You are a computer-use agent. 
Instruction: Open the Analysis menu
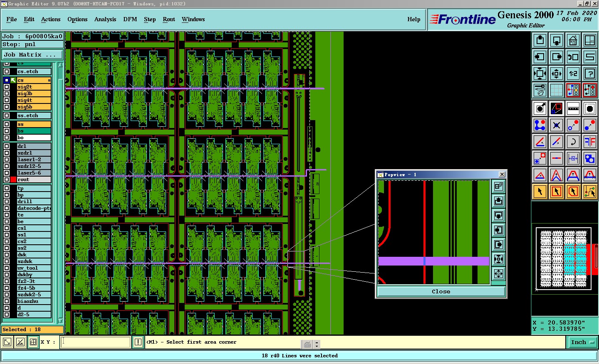coord(105,19)
